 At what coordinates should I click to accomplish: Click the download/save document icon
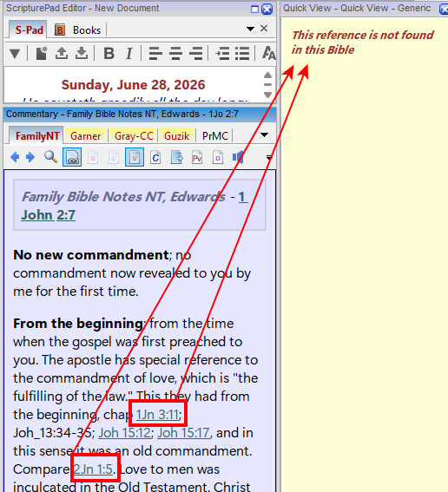[x=82, y=53]
